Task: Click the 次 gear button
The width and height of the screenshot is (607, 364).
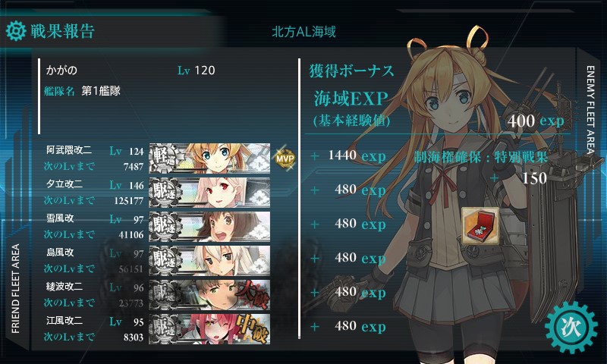Action: point(571,328)
